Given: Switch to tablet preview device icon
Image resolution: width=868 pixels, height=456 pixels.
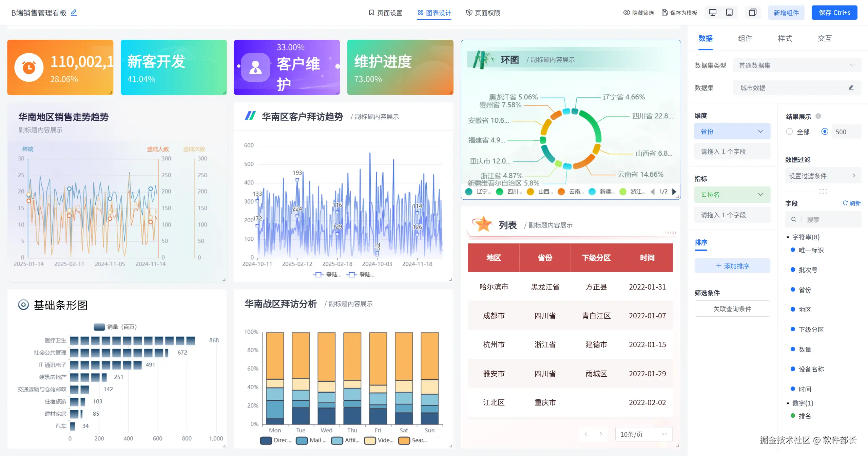Looking at the screenshot, I should 729,13.
